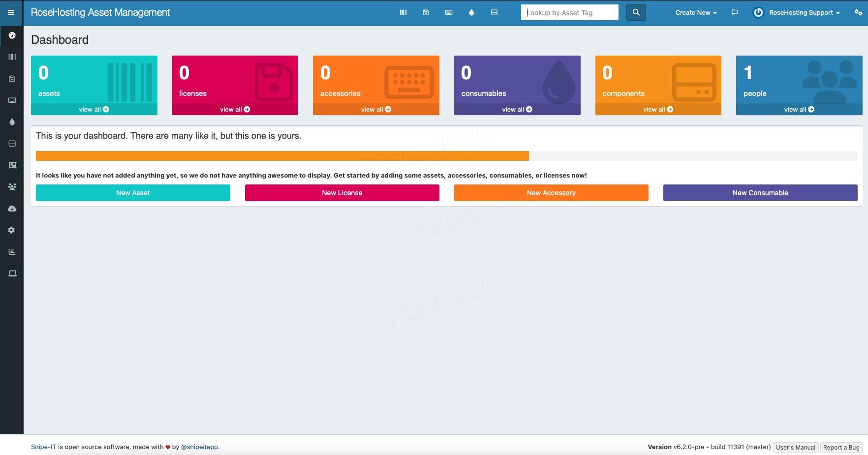Click the alerts flag icon
This screenshot has width=868, height=455.
734,13
